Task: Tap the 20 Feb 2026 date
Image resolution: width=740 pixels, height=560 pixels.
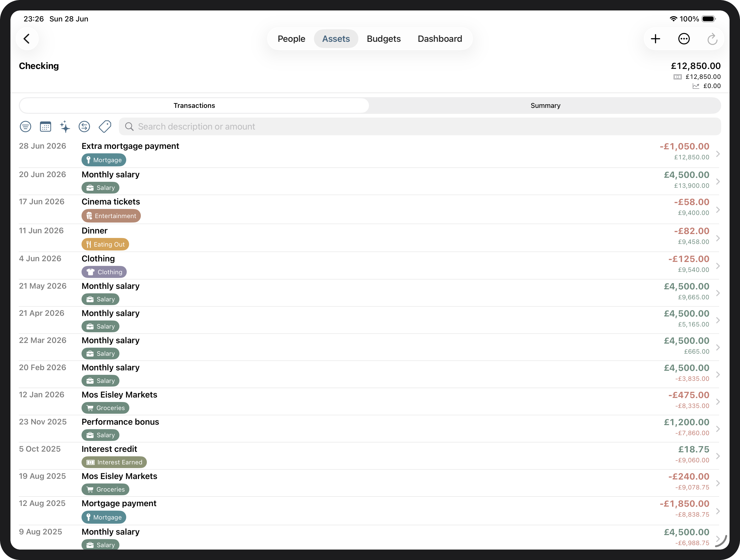Action: (x=43, y=367)
